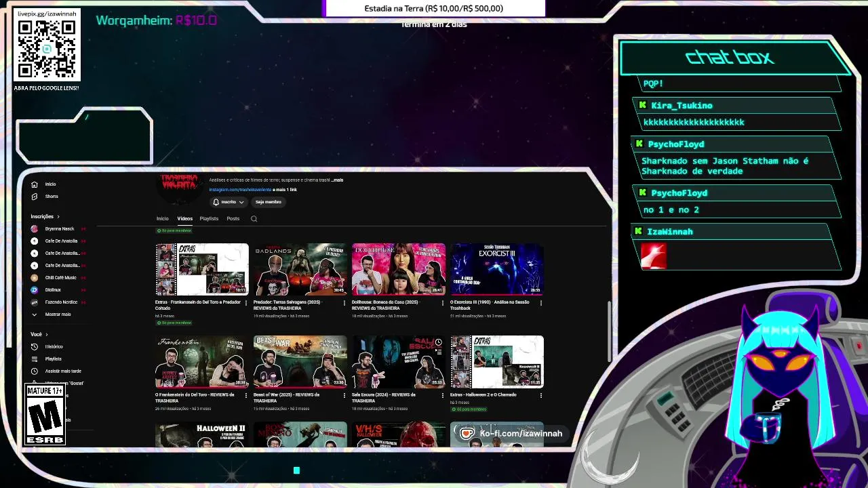
Task: Click the Estadia na Terra donation goal bar
Action: 435,9
